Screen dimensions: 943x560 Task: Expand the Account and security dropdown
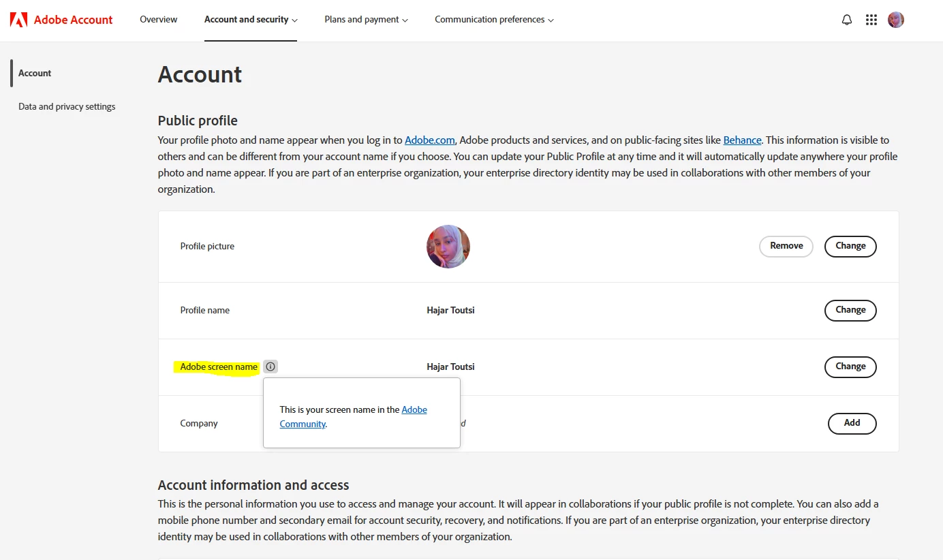tap(251, 20)
